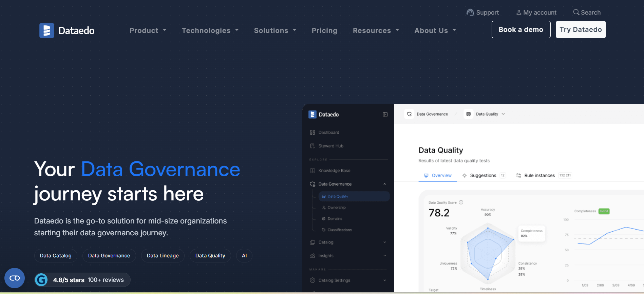Click the Dashboard grid icon

[312, 132]
